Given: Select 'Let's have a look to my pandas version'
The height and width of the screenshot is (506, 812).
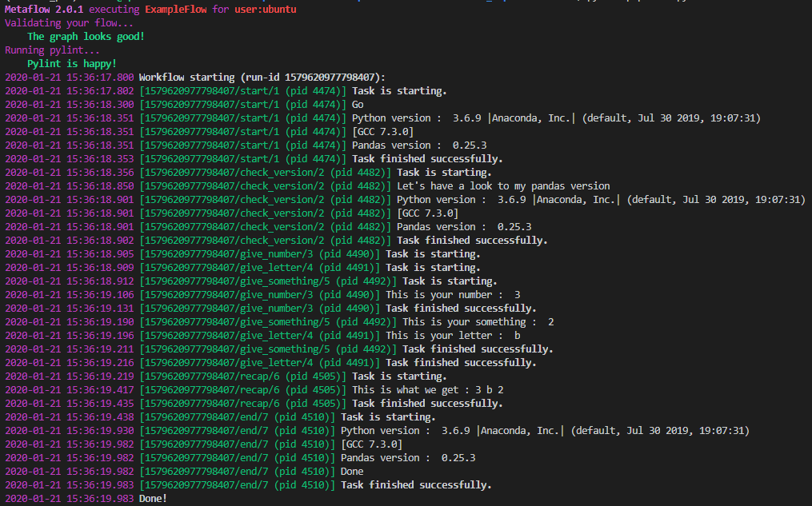Looking at the screenshot, I should click(503, 186).
